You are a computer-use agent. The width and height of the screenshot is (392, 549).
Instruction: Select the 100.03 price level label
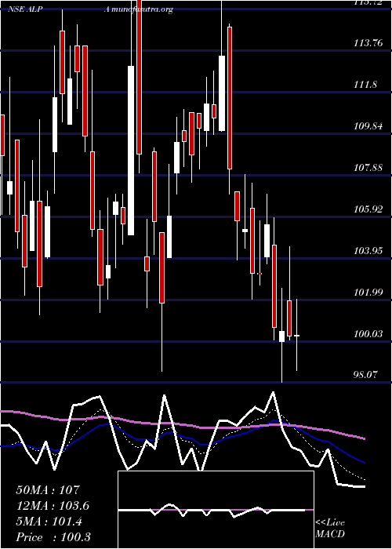pos(368,333)
